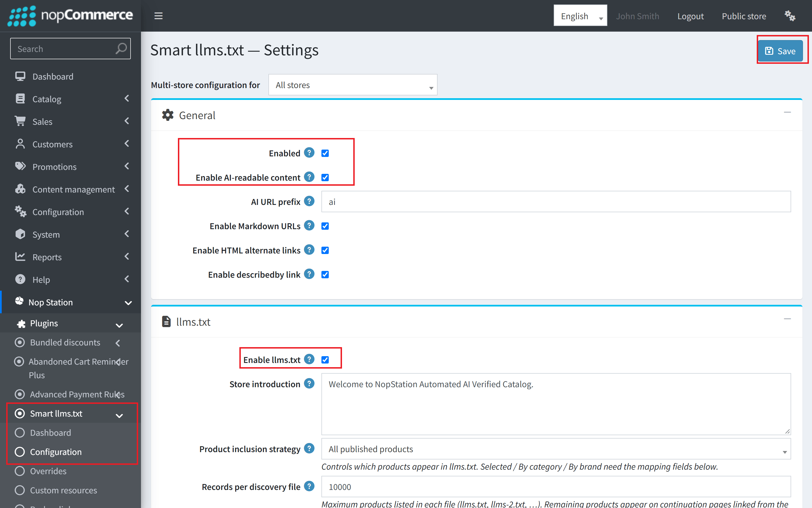Screen dimensions: 812x508
Task: Toggle the Enable Markdown URLs checkbox
Action: pos(325,226)
